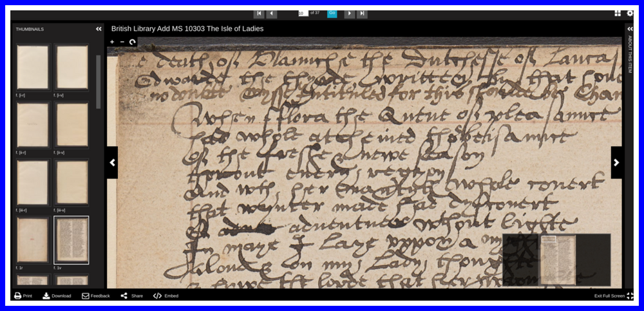Click the navigator overview minimap

click(556, 259)
